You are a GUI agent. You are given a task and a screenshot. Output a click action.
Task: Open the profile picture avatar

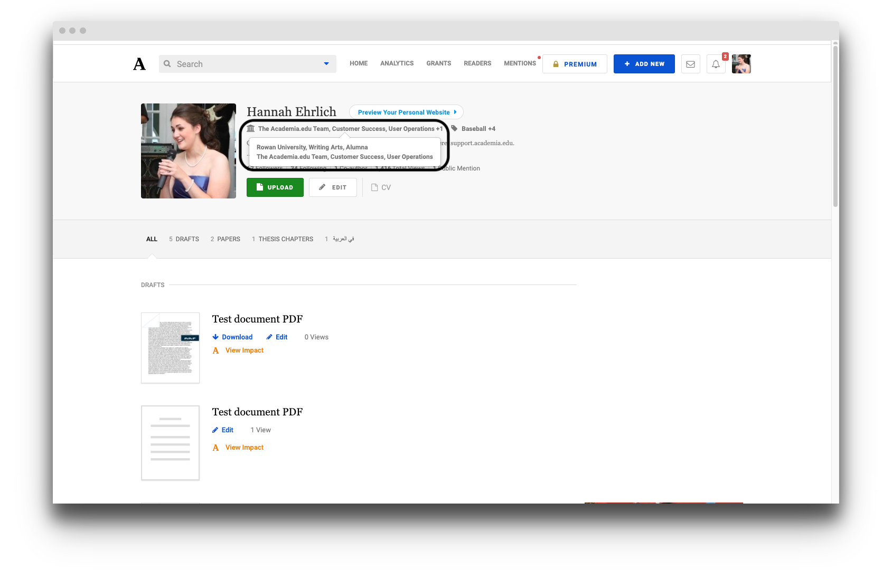click(x=741, y=64)
